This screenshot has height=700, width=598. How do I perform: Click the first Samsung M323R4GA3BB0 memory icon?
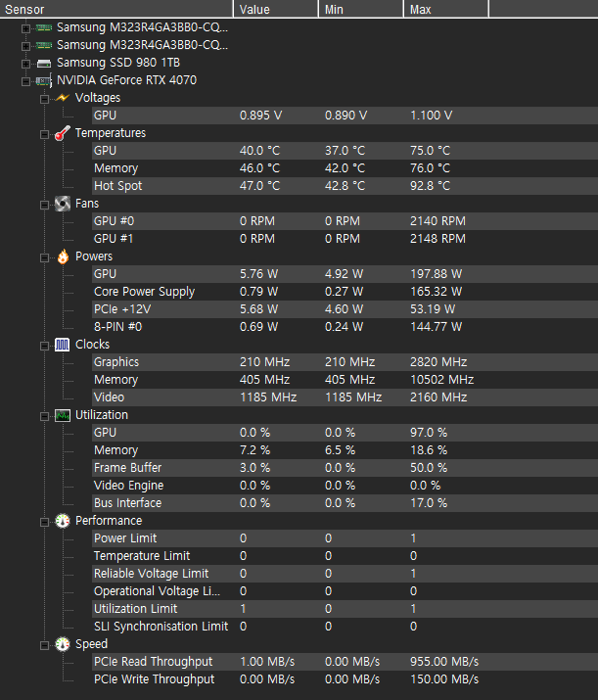pos(44,27)
